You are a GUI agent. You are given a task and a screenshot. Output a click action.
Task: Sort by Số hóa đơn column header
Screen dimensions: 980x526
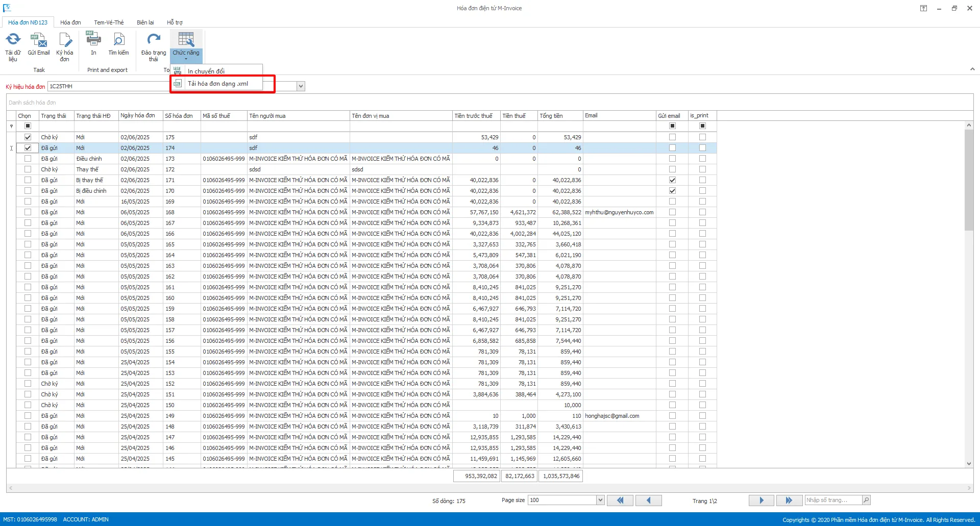(181, 116)
